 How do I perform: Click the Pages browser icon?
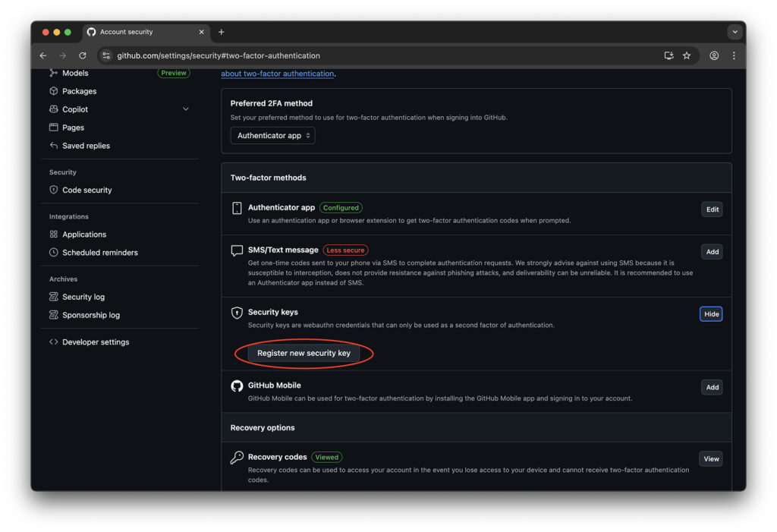pos(54,127)
